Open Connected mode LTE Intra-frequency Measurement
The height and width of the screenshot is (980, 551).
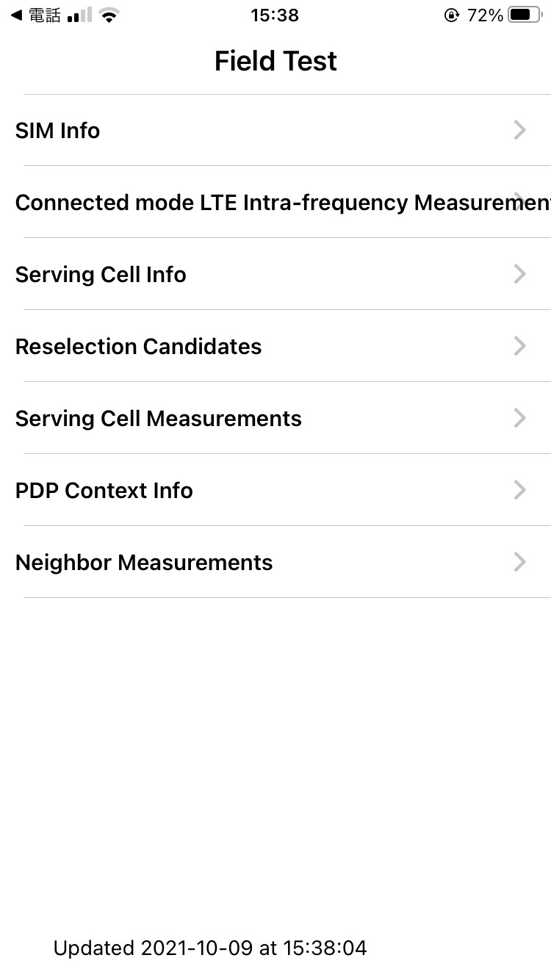click(279, 203)
